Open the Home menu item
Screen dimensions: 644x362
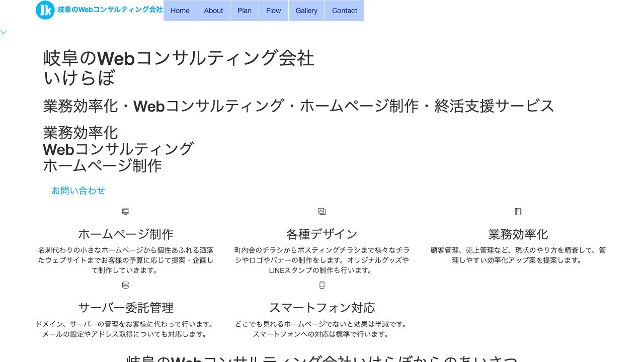click(x=180, y=11)
